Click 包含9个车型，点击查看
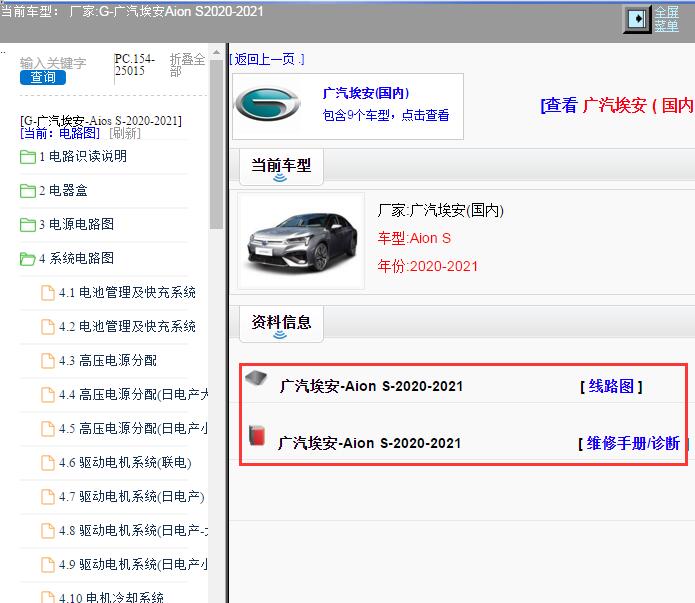 point(386,115)
